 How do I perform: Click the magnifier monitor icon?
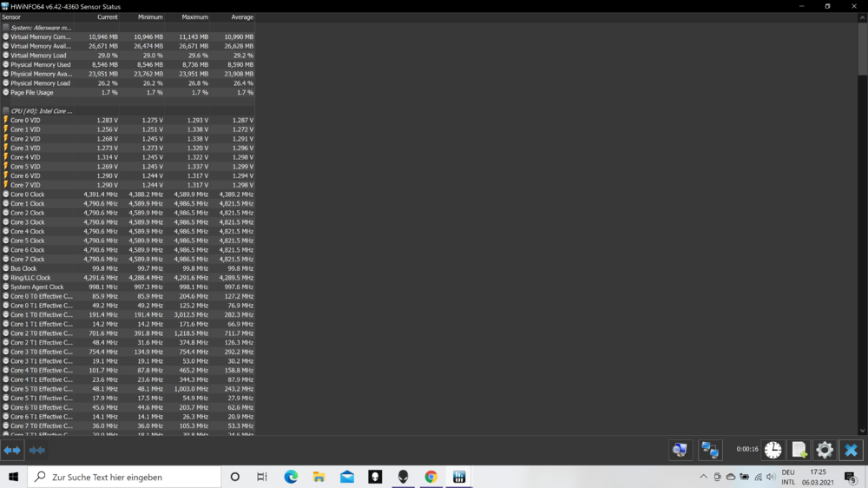pos(681,450)
